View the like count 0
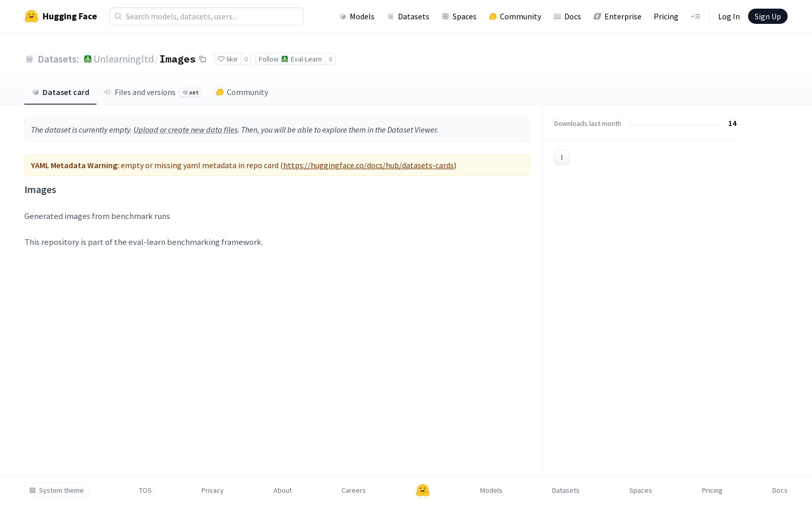Viewport: 812px width, 508px height. 246,59
